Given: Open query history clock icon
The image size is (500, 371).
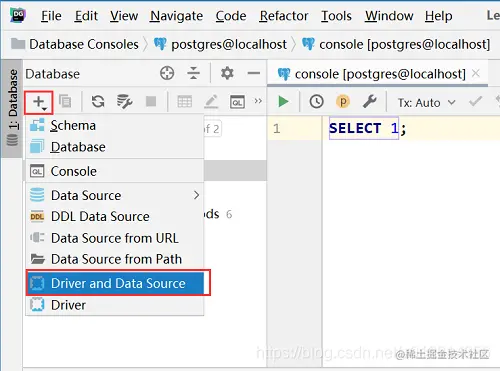Looking at the screenshot, I should [316, 101].
